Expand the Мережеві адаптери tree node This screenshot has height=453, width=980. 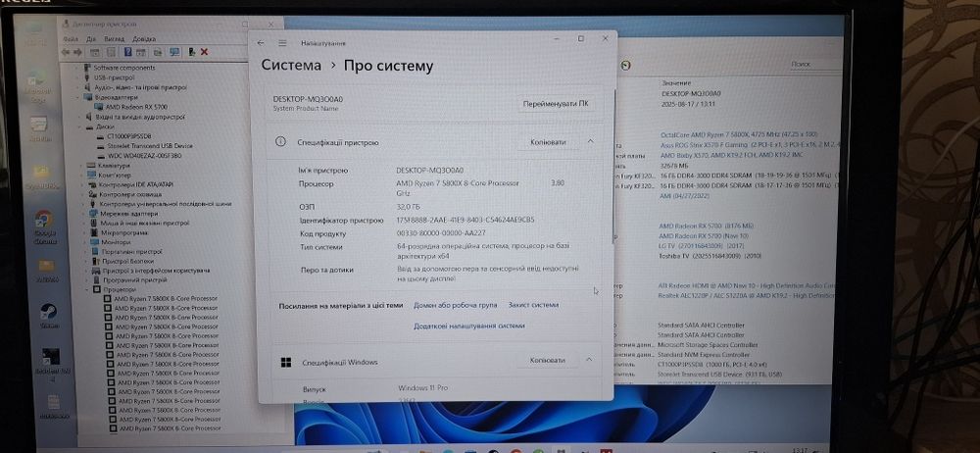[83, 214]
